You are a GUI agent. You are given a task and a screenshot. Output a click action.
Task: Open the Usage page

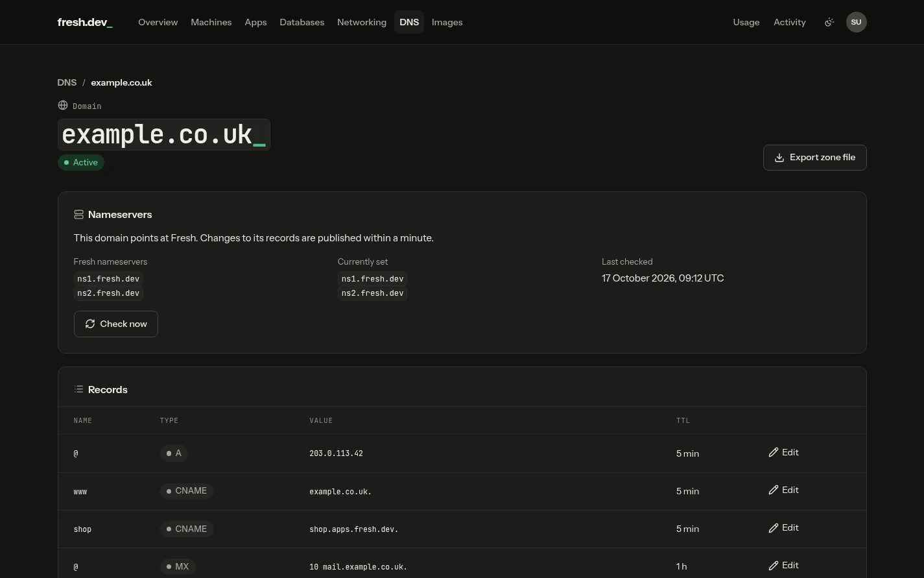point(746,22)
